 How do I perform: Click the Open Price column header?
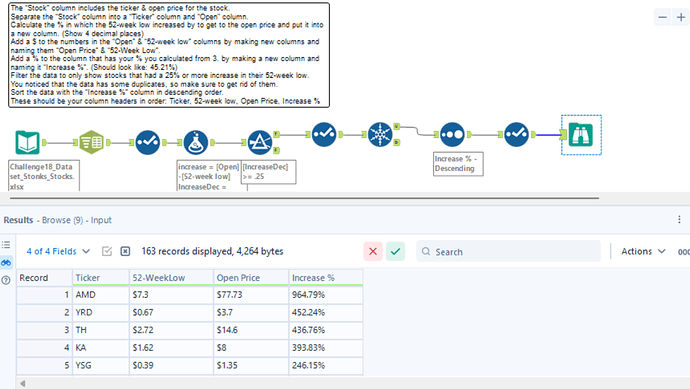251,278
